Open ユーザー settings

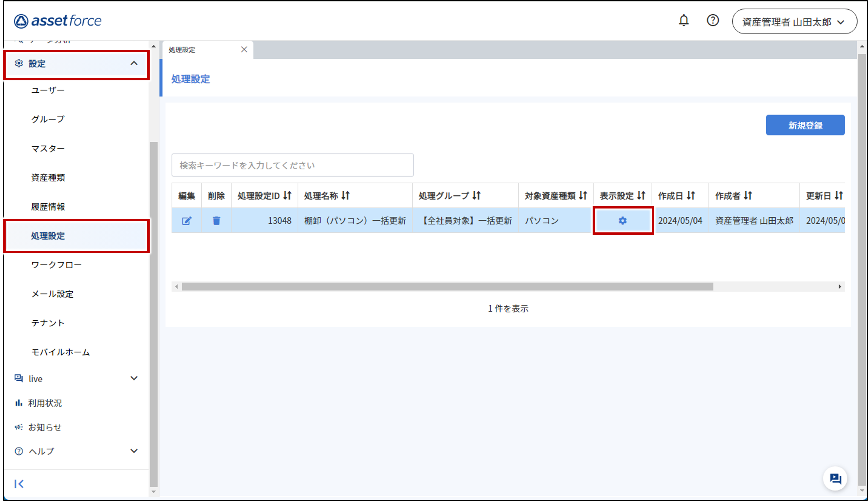48,90
